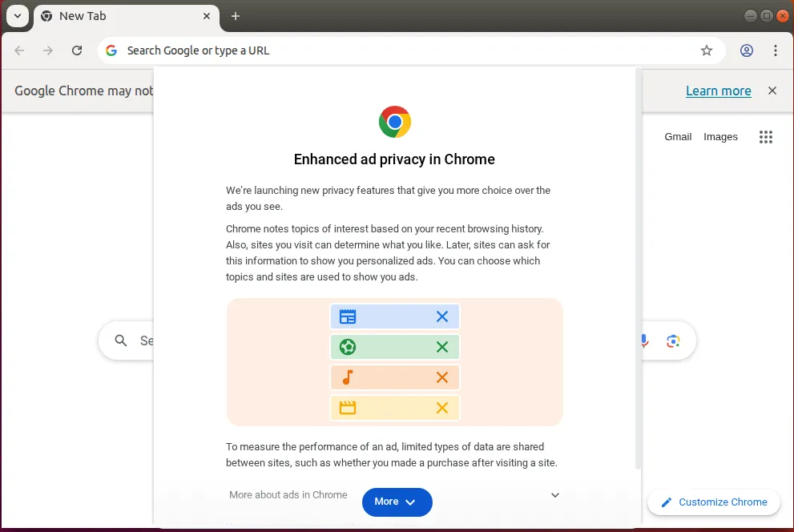Click the page reload icon
Image resolution: width=794 pixels, height=532 pixels.
(76, 50)
